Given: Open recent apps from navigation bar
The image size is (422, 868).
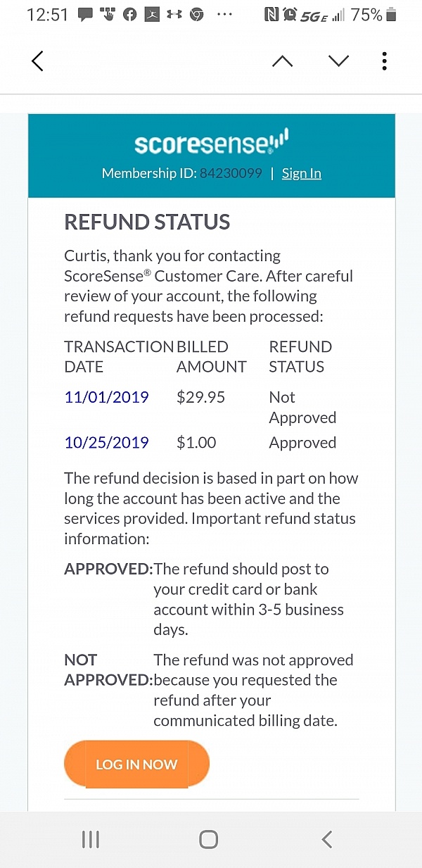Looking at the screenshot, I should coord(91,839).
